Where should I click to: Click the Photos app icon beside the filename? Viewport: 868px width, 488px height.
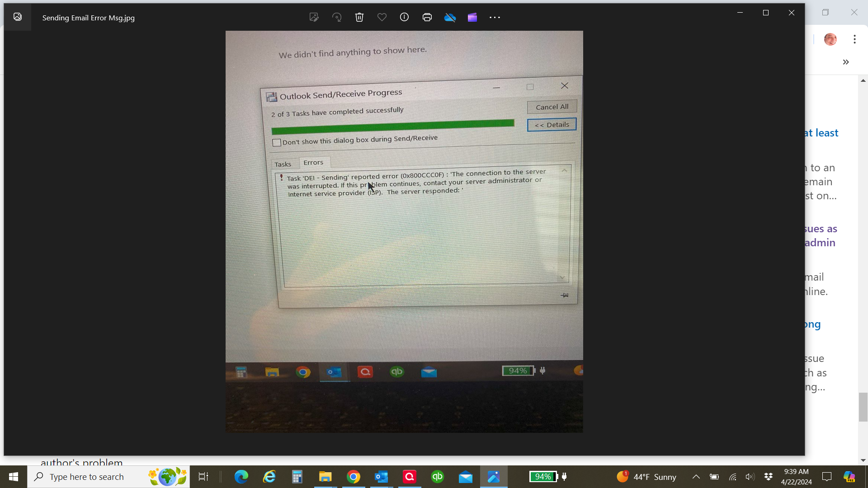pyautogui.click(x=18, y=17)
